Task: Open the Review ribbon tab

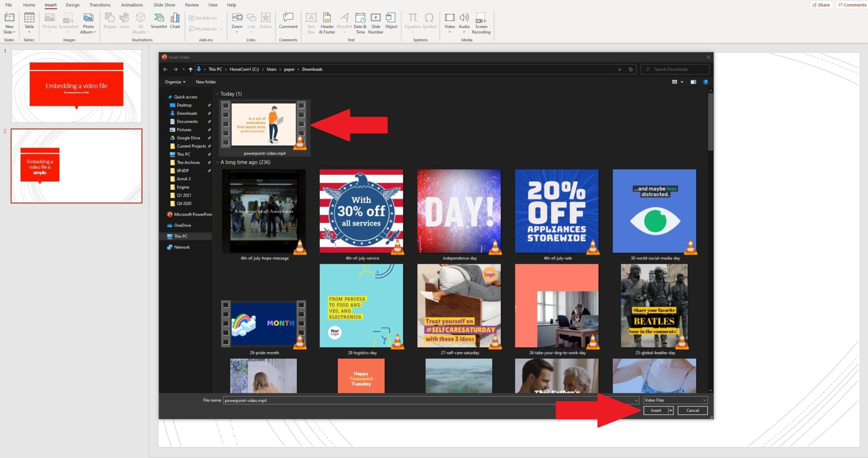Action: point(192,5)
